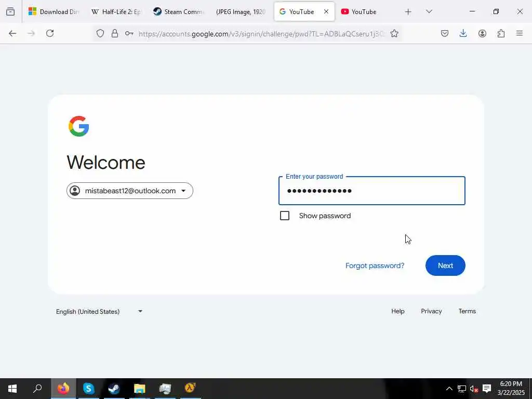Open saved logins key icon

(129, 33)
